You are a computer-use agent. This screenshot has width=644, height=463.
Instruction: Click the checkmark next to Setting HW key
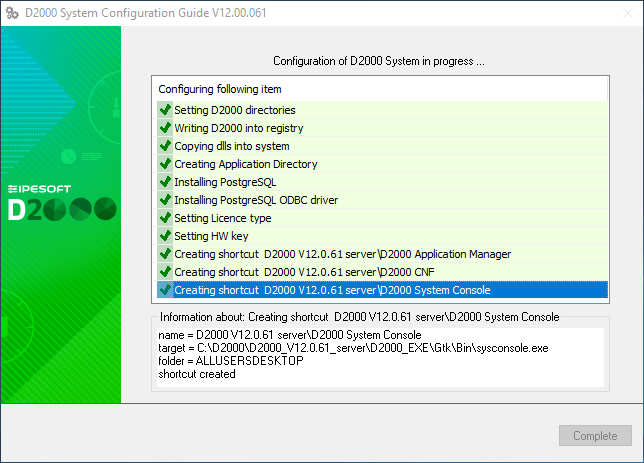click(x=165, y=236)
